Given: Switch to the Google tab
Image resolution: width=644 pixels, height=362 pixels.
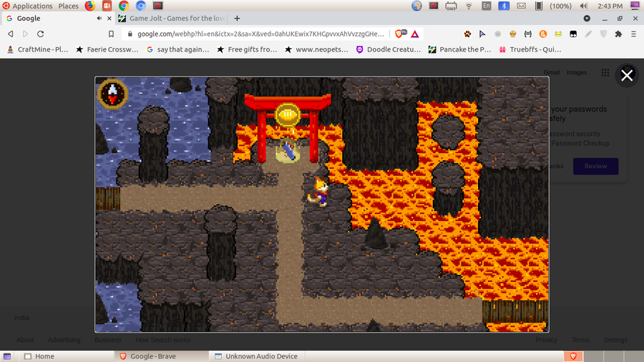Looking at the screenshot, I should point(57,19).
